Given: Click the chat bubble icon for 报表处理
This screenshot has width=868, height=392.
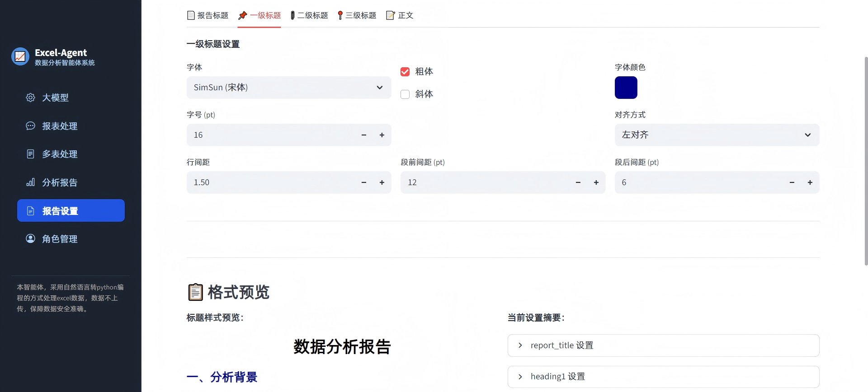Looking at the screenshot, I should [x=30, y=126].
